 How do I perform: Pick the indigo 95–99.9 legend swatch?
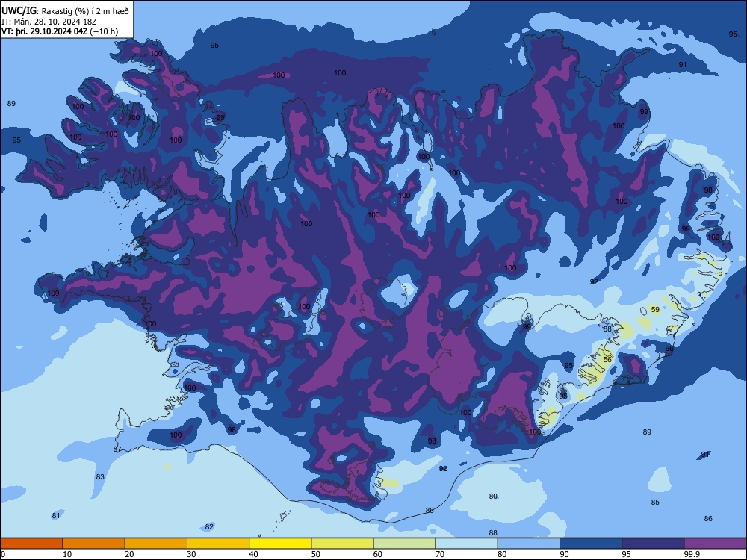[653, 544]
